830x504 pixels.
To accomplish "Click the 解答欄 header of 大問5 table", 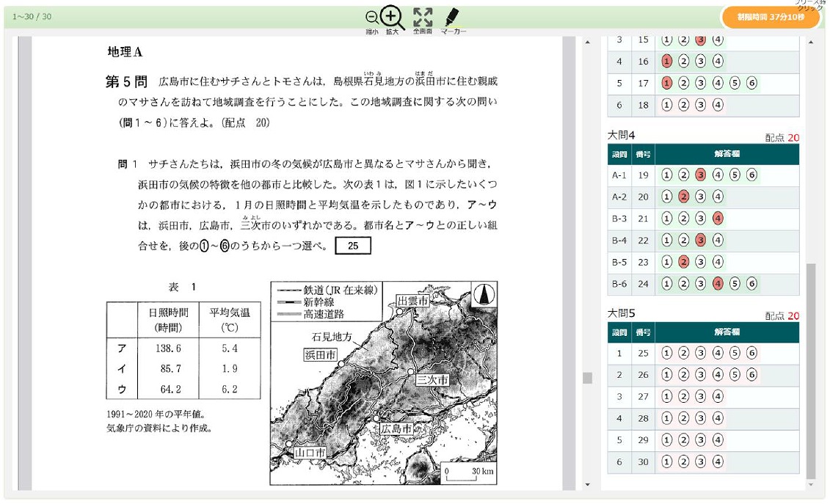I will [727, 332].
